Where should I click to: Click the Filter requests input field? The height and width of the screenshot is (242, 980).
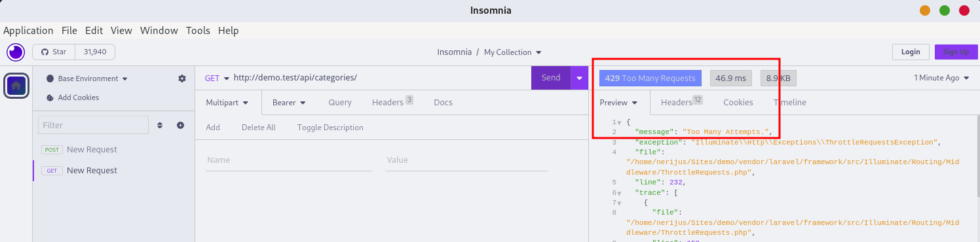pos(93,125)
